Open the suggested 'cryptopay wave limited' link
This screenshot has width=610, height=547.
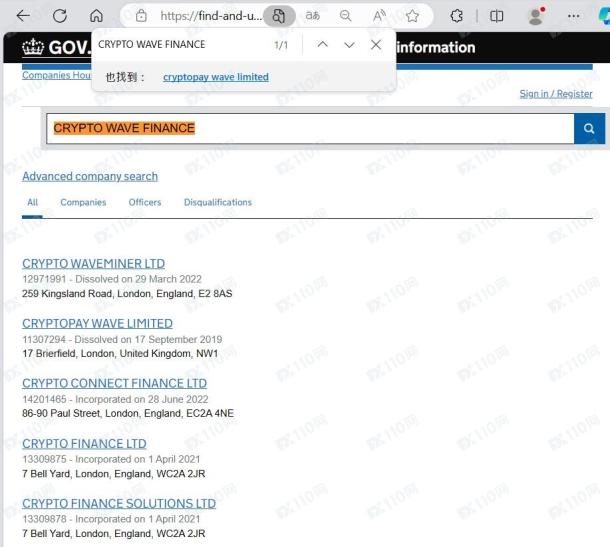point(216,77)
